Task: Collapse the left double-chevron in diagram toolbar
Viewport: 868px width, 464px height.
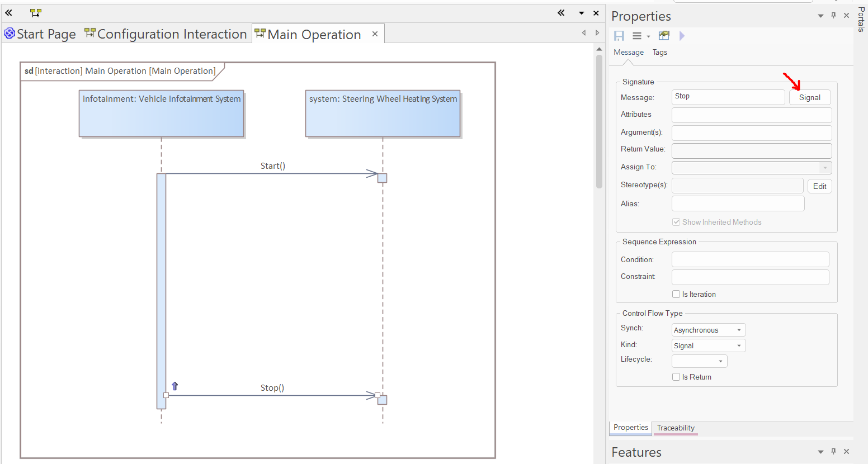Action: point(8,13)
